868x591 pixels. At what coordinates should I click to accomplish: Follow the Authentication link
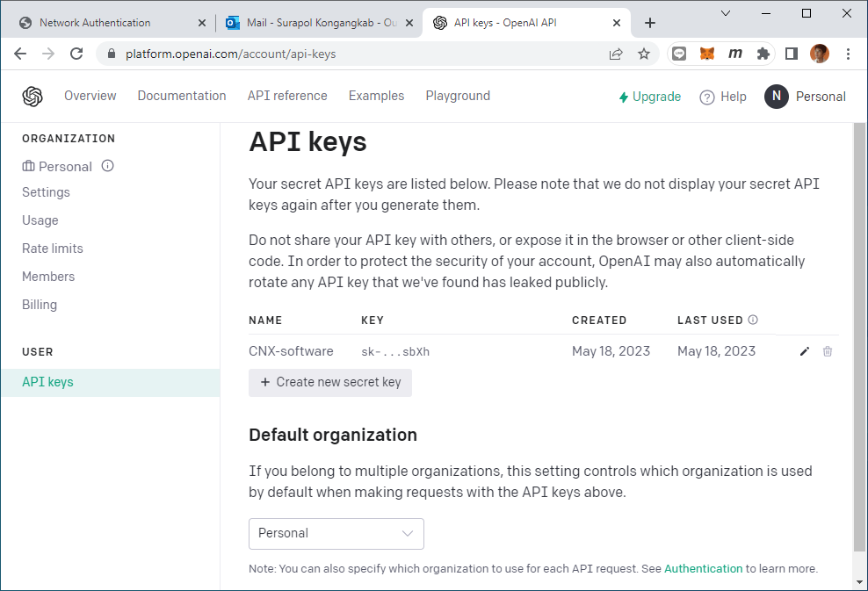pyautogui.click(x=703, y=568)
